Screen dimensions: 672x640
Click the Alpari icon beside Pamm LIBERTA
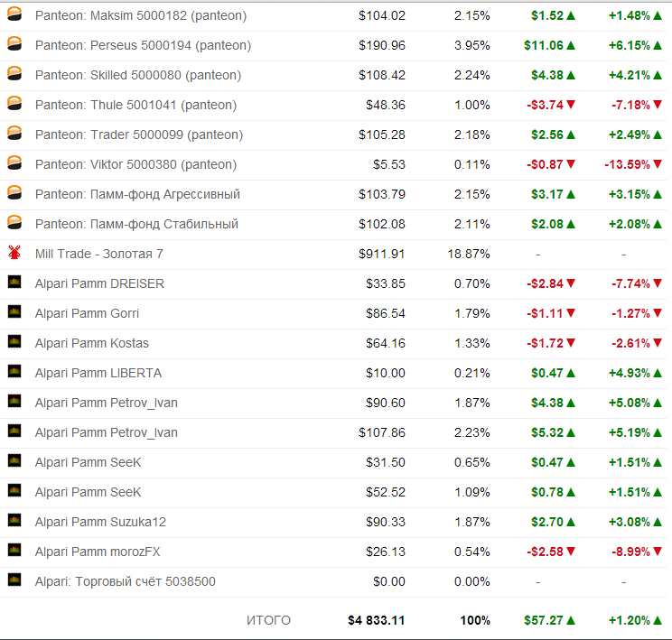click(14, 371)
